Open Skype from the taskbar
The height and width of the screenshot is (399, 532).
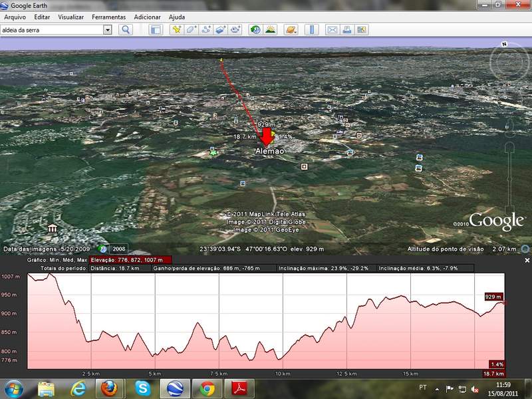point(142,389)
